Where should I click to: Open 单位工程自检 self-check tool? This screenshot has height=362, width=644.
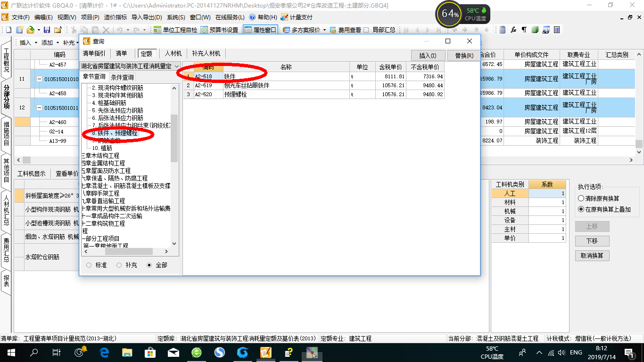pyautogui.click(x=176, y=30)
